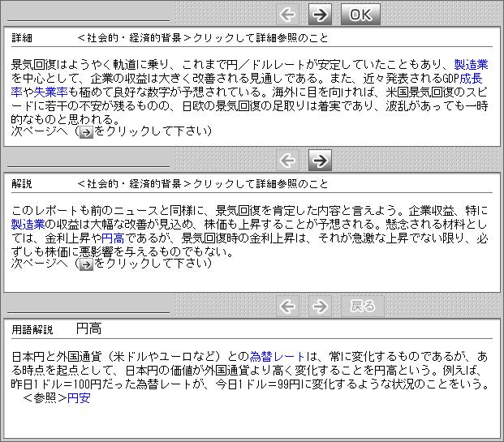Click the 用語解説 heading label
This screenshot has width=504, height=442.
[32, 329]
